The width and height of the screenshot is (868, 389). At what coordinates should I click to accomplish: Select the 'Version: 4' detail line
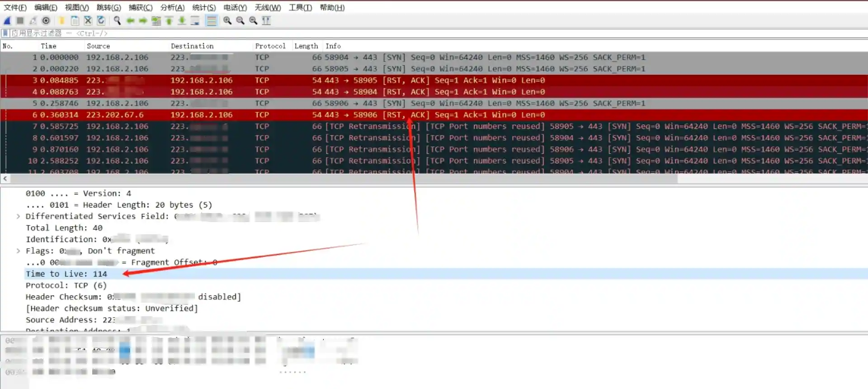tap(78, 194)
